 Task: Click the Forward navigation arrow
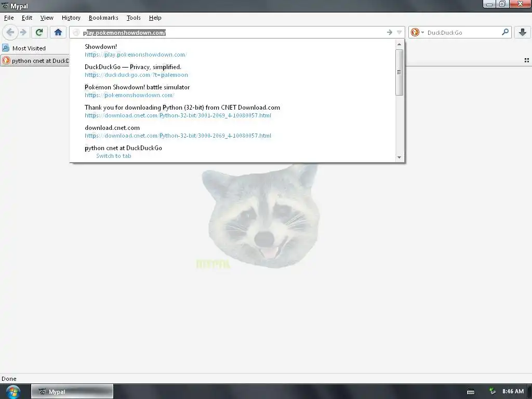pyautogui.click(x=23, y=32)
